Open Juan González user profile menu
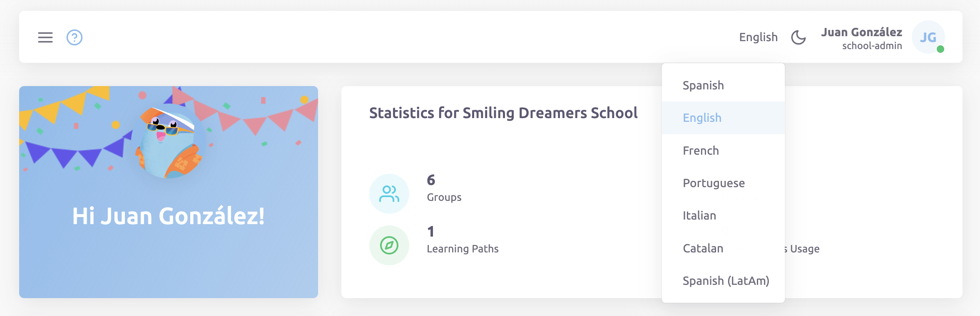 (861, 32)
